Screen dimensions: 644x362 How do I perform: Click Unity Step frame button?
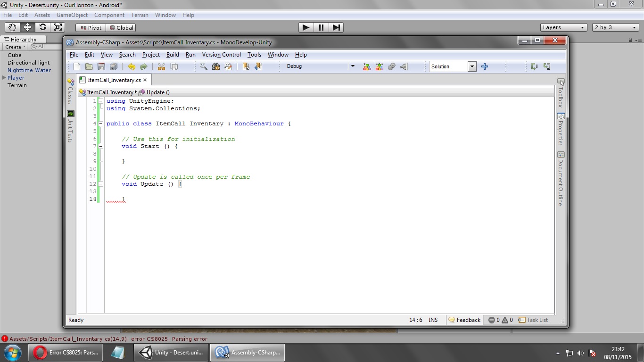tap(336, 27)
